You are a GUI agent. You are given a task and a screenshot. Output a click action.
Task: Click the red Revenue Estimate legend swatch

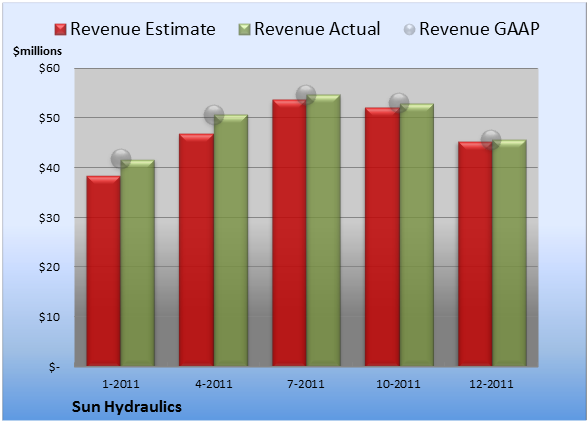pyautogui.click(x=60, y=30)
